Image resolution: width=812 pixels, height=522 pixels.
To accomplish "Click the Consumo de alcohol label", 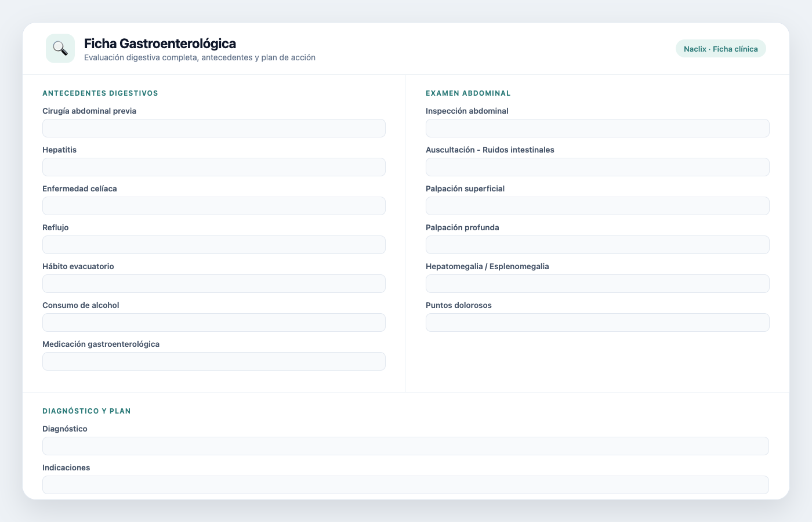I will (x=81, y=305).
